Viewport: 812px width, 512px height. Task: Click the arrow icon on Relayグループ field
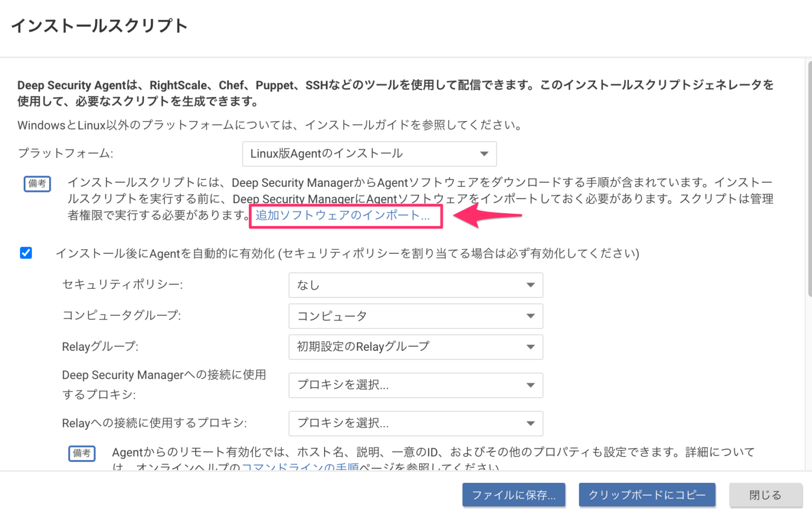pos(531,347)
